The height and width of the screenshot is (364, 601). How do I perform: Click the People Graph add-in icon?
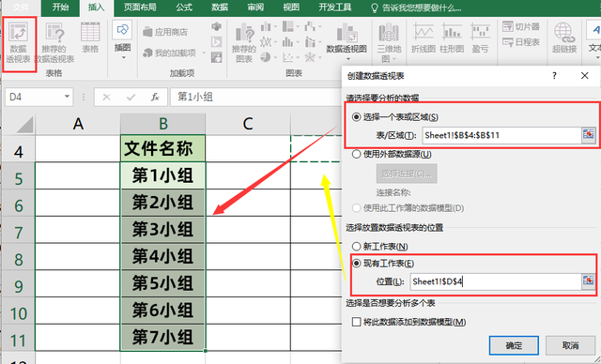tap(217, 57)
